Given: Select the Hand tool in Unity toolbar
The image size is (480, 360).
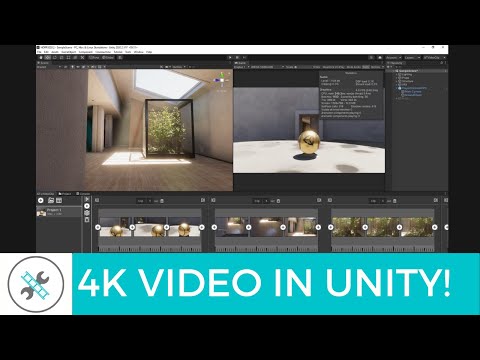Looking at the screenshot, I should click(x=41, y=58).
